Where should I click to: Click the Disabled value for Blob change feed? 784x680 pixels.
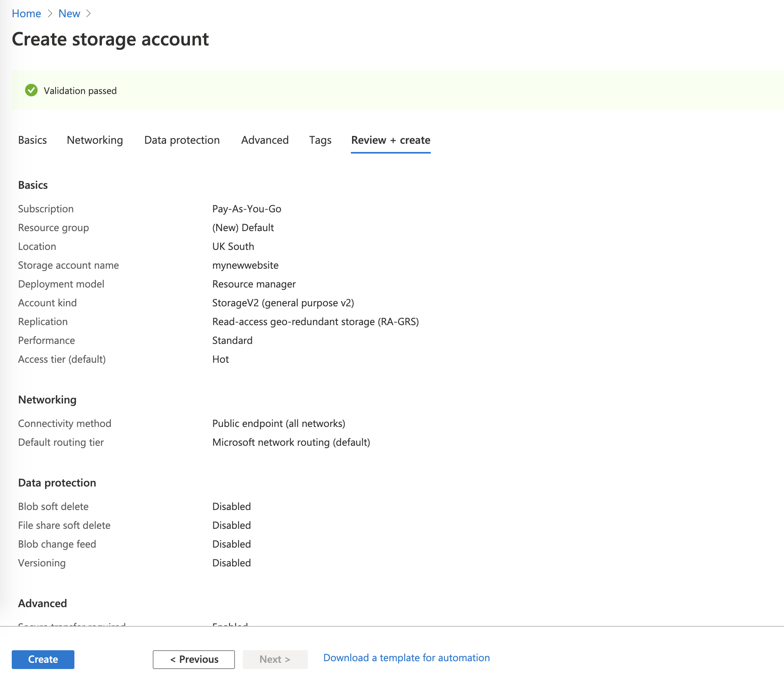click(x=232, y=544)
